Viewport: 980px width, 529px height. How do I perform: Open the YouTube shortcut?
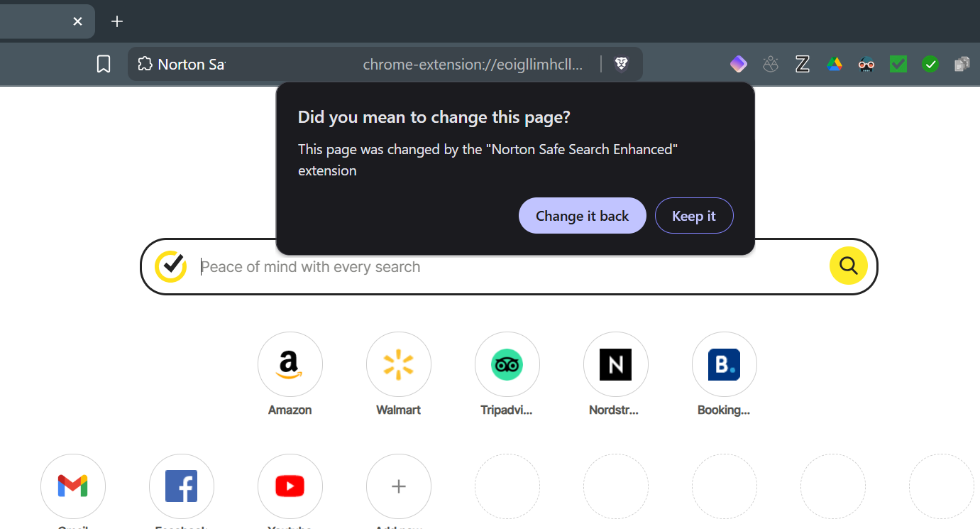click(x=290, y=487)
